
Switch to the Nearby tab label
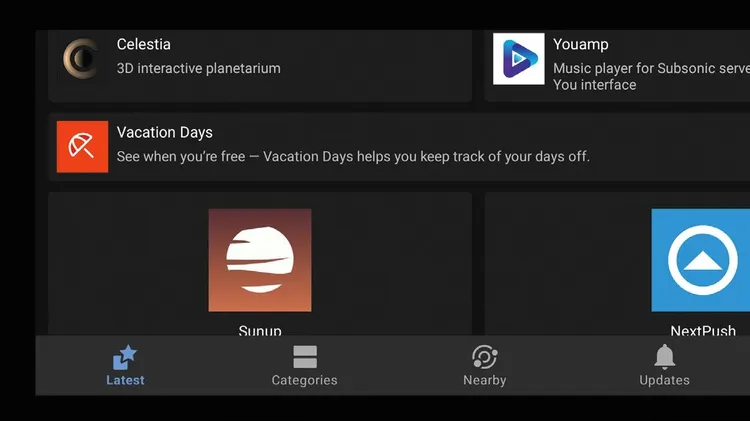point(485,380)
